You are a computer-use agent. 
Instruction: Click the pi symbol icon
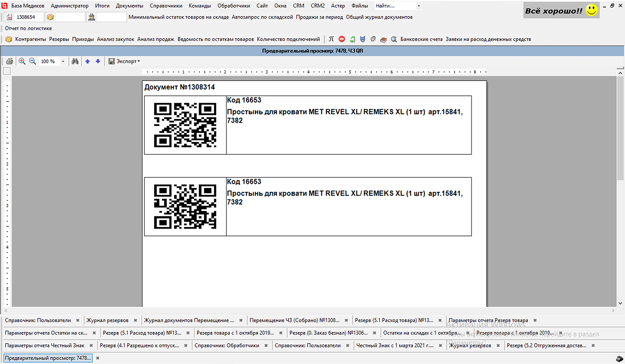point(331,39)
